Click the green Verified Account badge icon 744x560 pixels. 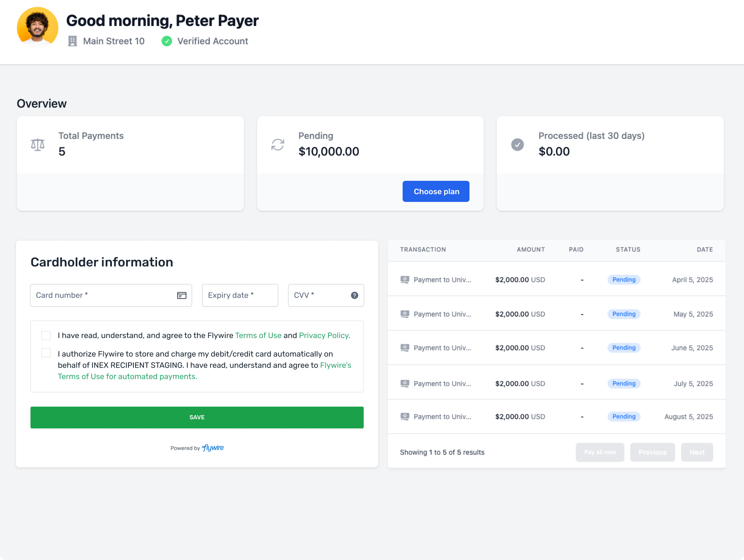coord(167,41)
